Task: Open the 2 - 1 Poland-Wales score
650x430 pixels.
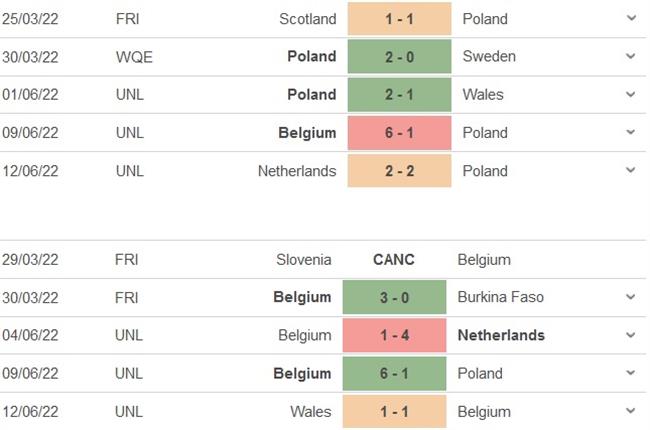Action: pyautogui.click(x=399, y=95)
